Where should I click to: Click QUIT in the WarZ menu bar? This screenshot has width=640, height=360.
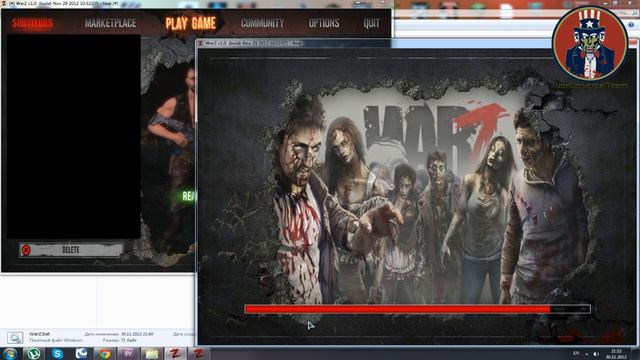371,23
